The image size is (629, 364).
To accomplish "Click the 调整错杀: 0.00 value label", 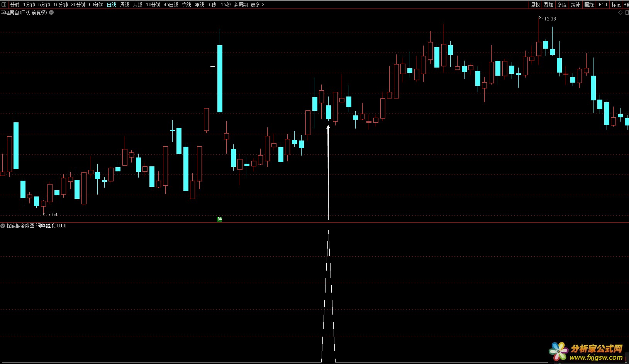I will (x=51, y=226).
